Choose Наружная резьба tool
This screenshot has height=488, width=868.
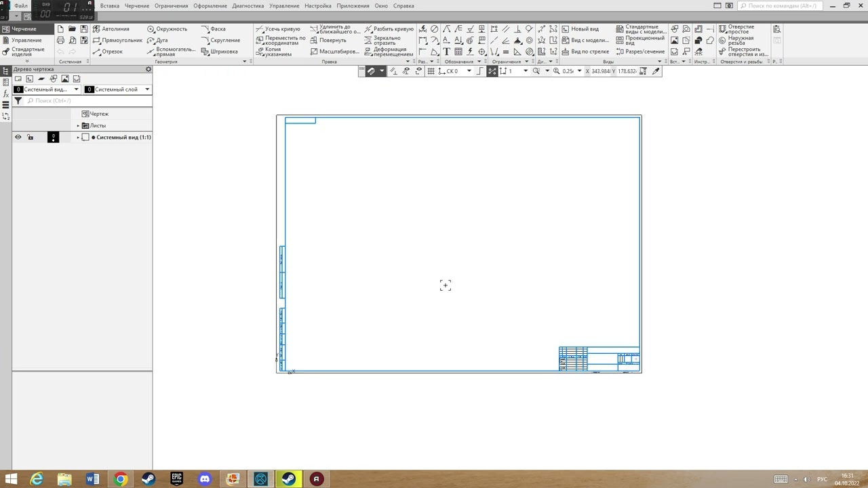736,40
